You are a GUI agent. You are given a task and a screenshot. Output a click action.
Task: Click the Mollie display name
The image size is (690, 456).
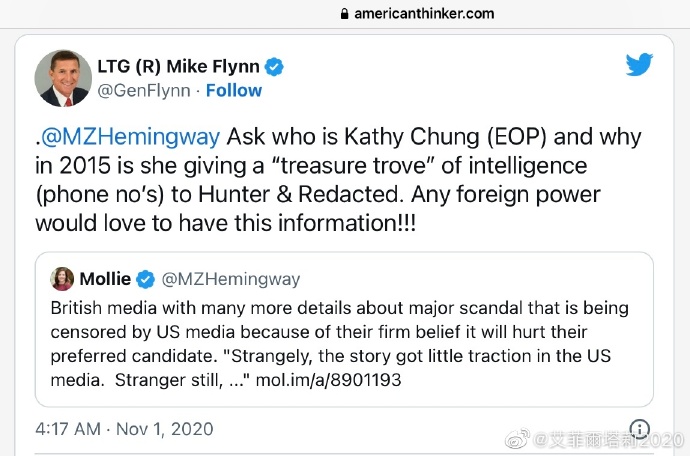pyautogui.click(x=104, y=278)
